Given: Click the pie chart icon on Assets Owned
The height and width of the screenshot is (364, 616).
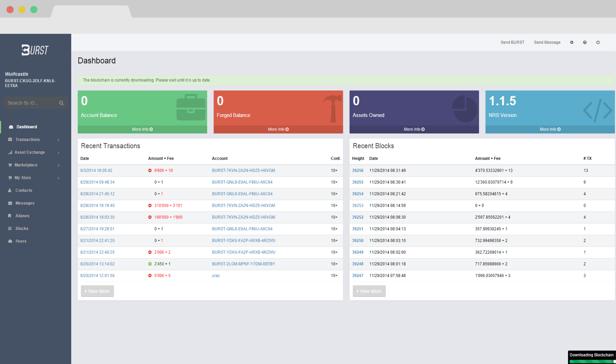Looking at the screenshot, I should click(465, 109).
